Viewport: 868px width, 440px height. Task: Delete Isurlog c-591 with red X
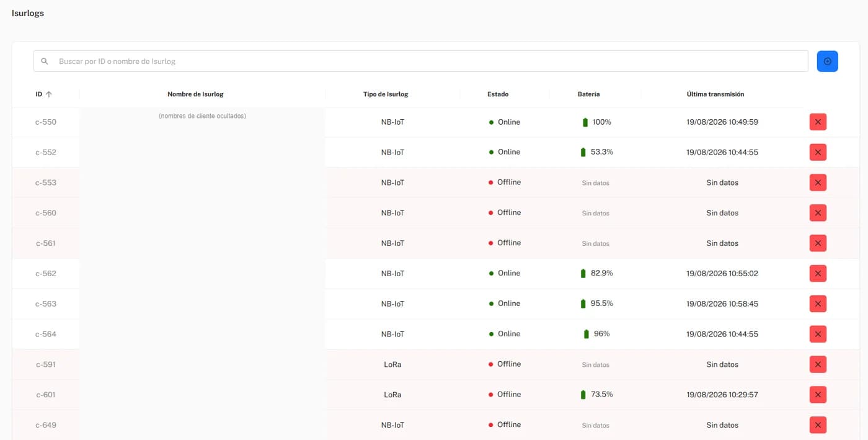[x=818, y=364]
